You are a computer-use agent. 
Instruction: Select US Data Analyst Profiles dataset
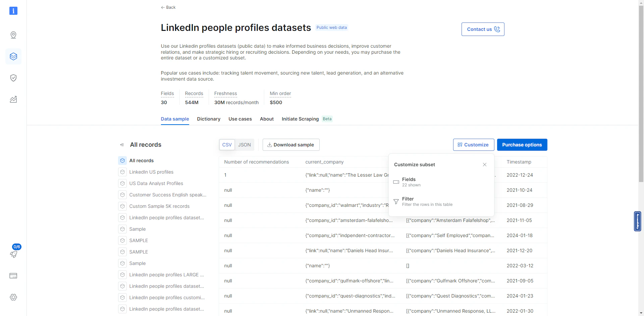[x=156, y=183]
